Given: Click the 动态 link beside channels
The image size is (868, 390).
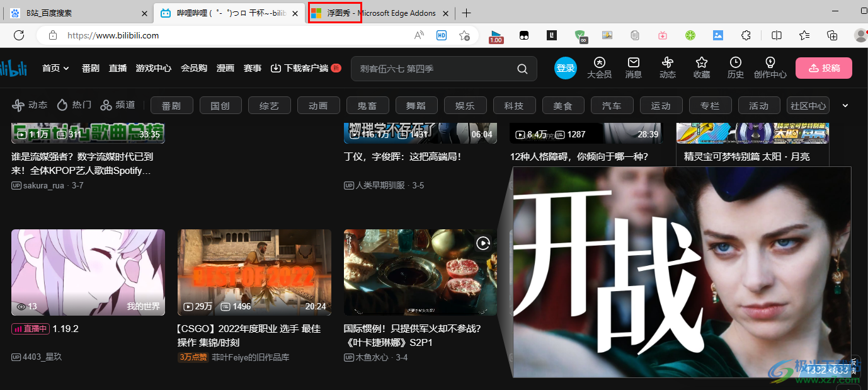Looking at the screenshot, I should [30, 105].
